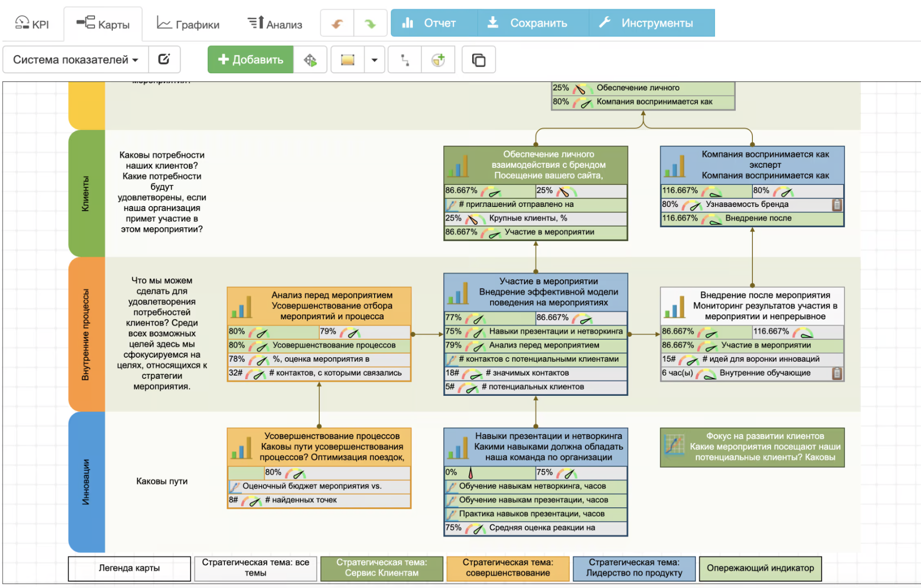Click Каковы потребности наших клиентов description
The width and height of the screenshot is (921, 588).
point(162,192)
